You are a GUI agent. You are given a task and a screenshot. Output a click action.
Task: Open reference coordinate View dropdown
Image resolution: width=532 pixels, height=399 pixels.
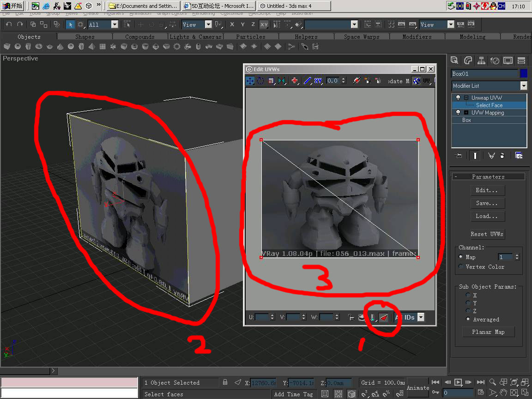[x=208, y=24]
